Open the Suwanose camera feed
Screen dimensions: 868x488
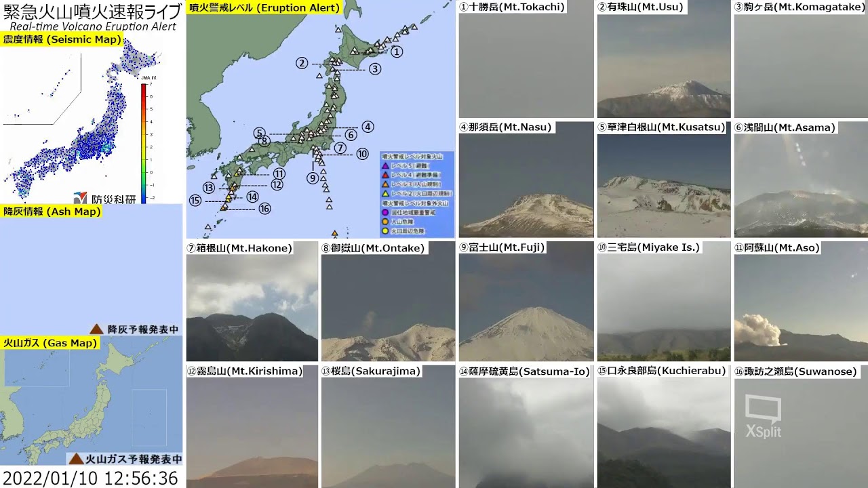tap(801, 426)
